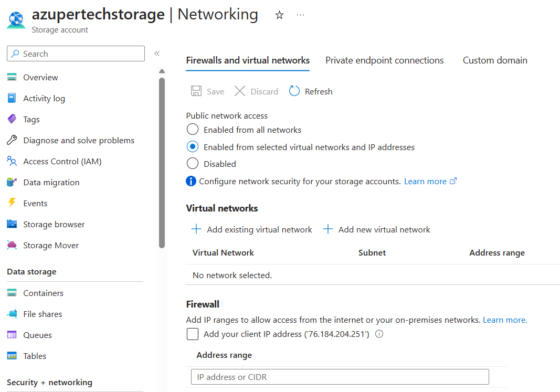Open the network security Learn more link
The image size is (560, 392).
(x=426, y=181)
